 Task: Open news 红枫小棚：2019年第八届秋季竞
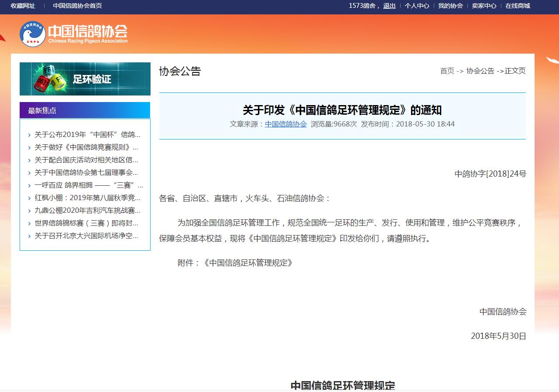coord(87,198)
